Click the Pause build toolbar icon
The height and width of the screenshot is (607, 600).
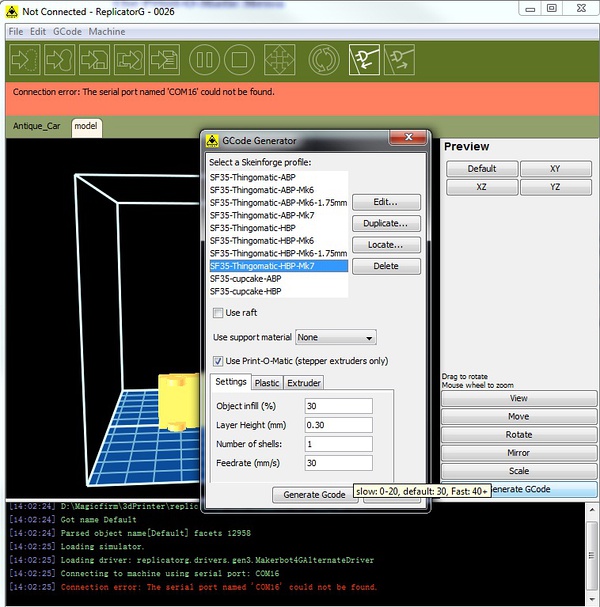click(205, 60)
